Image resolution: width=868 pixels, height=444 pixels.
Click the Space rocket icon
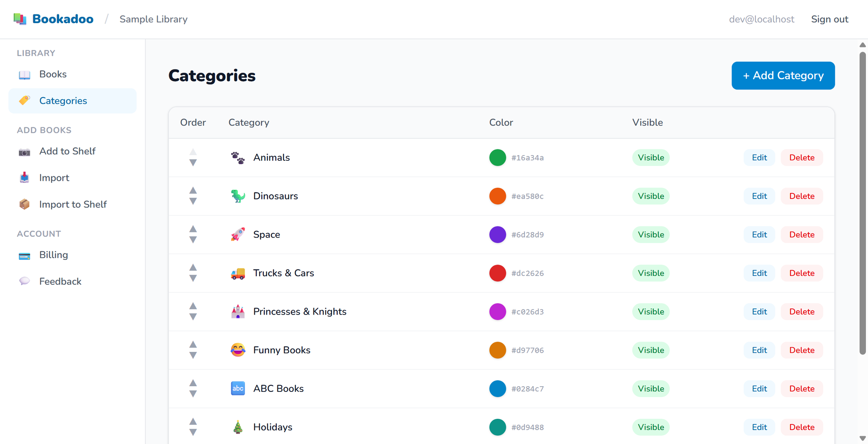(238, 235)
